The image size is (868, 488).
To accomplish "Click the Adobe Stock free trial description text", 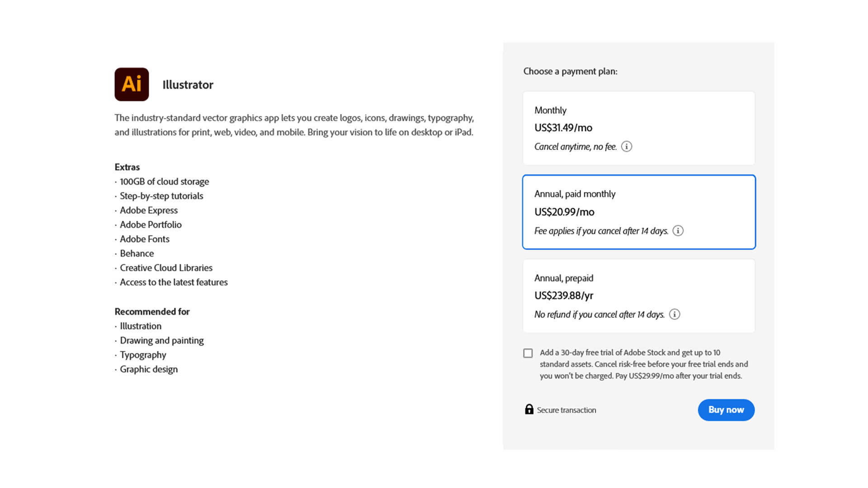I will (644, 364).
